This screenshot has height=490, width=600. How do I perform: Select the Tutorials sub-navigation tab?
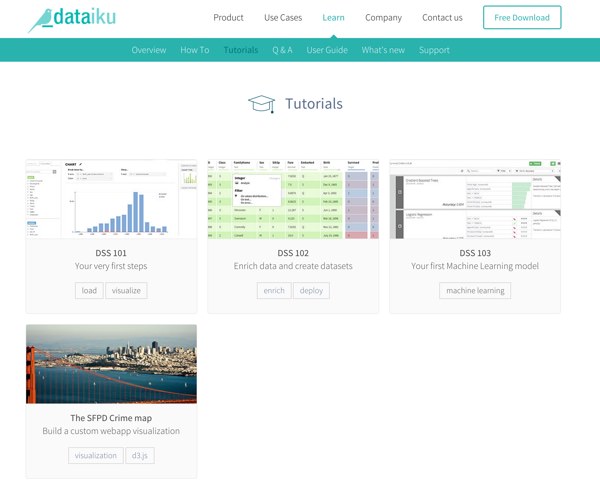coord(241,50)
